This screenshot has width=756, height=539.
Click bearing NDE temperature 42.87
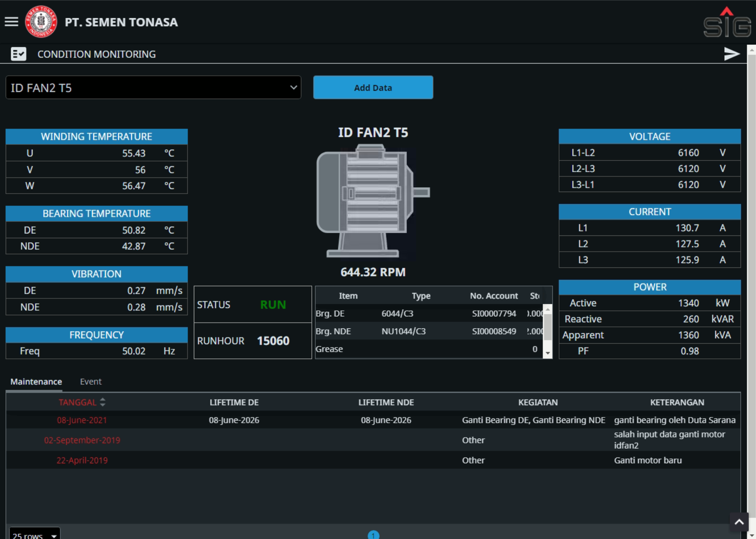point(134,246)
